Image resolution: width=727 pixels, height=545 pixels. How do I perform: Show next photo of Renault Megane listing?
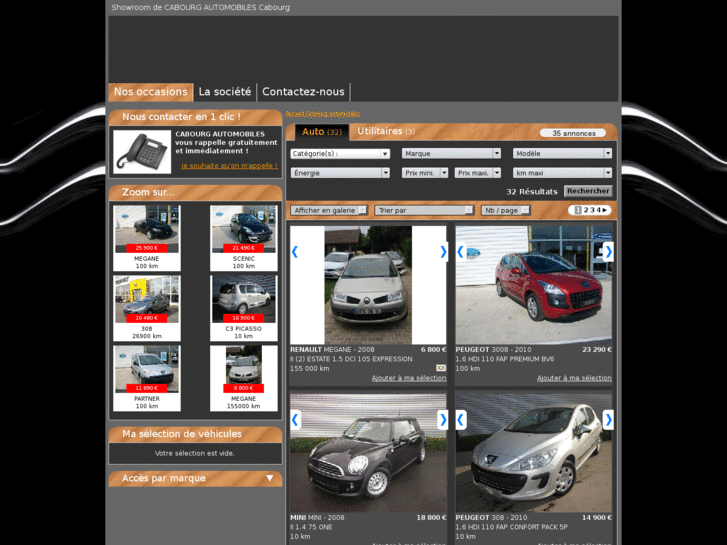[x=443, y=252]
